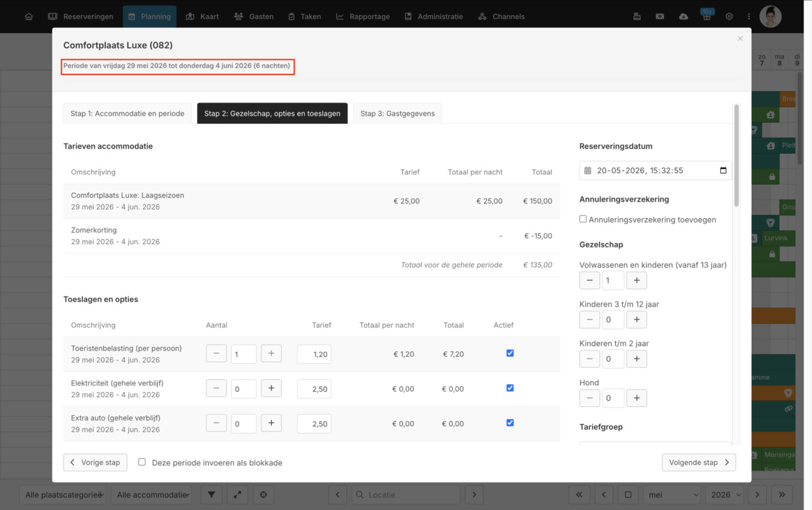Click the crosshair locate icon

click(x=263, y=495)
